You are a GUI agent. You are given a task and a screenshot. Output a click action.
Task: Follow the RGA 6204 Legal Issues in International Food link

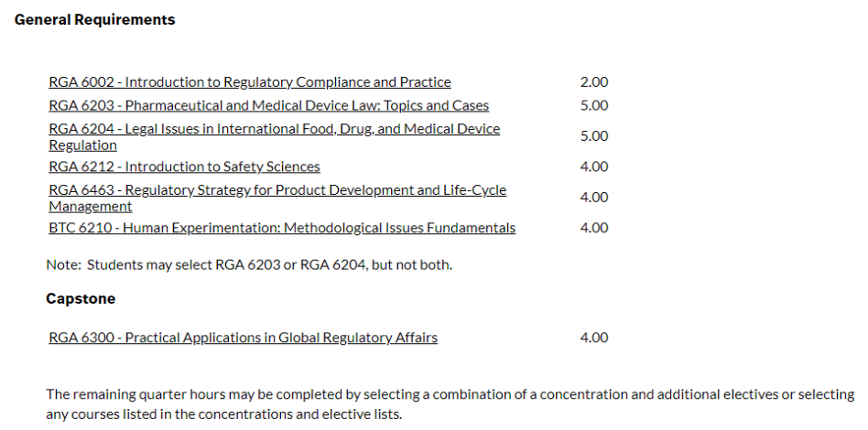pos(274,129)
